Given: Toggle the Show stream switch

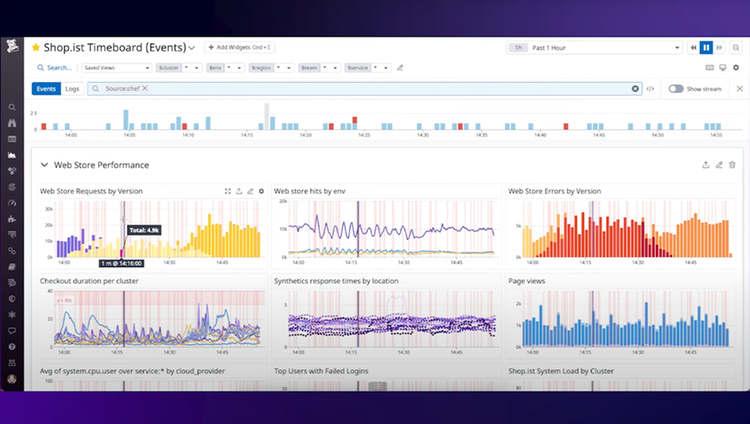Looking at the screenshot, I should 675,89.
